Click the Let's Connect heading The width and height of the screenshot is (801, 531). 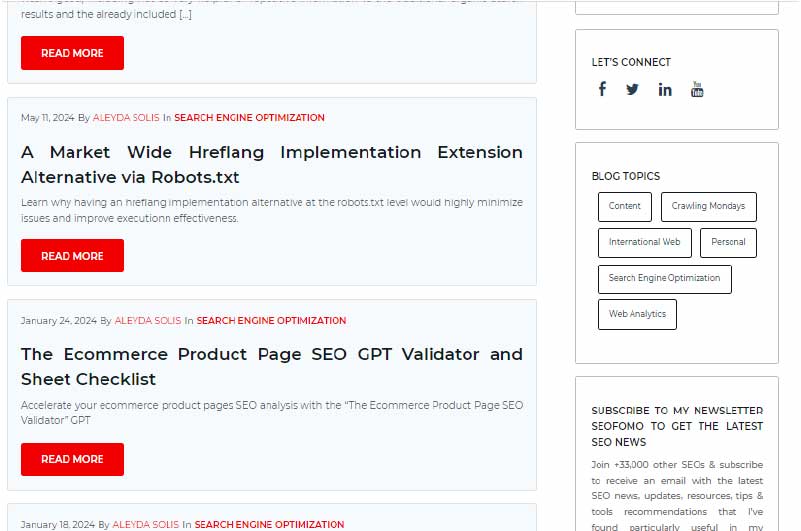pyautogui.click(x=631, y=62)
